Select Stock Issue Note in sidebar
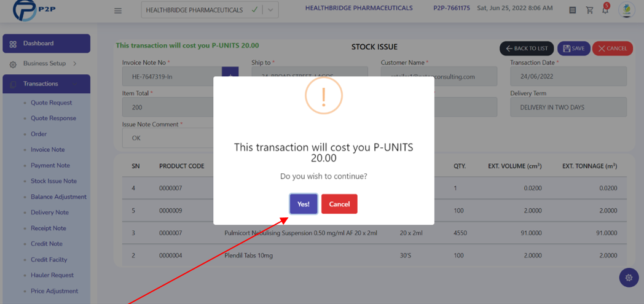The width and height of the screenshot is (644, 304). (53, 181)
